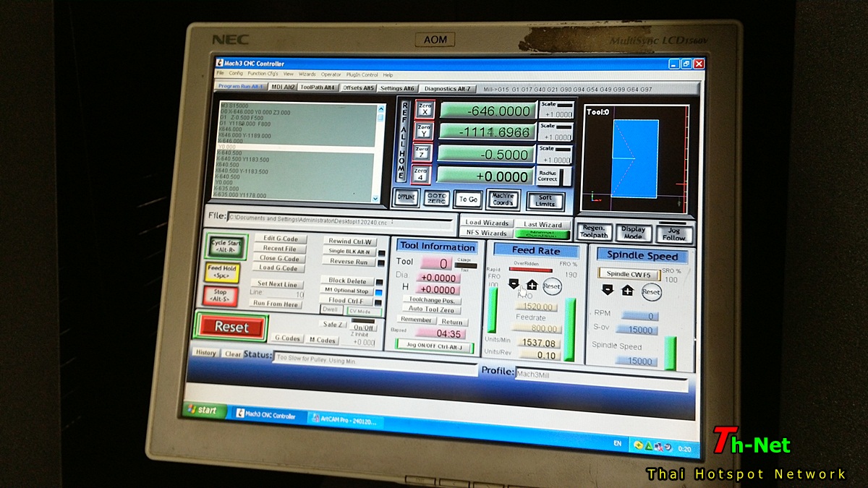This screenshot has height=488, width=868.
Task: Switch to Settings Alt6 tab
Action: click(398, 88)
